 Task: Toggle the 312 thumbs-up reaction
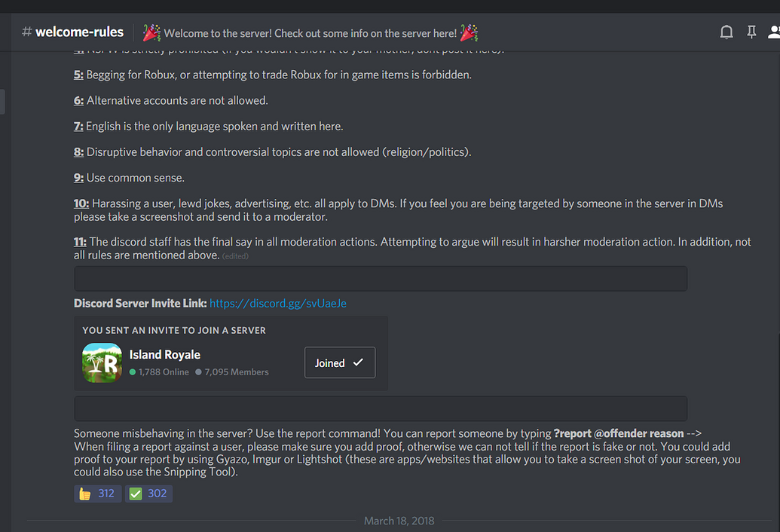coord(97,493)
